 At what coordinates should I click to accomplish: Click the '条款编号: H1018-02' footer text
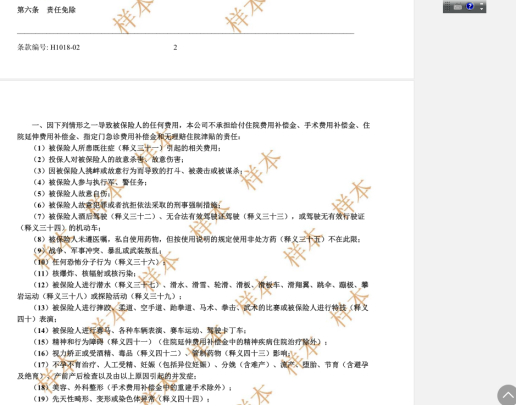[x=48, y=47]
